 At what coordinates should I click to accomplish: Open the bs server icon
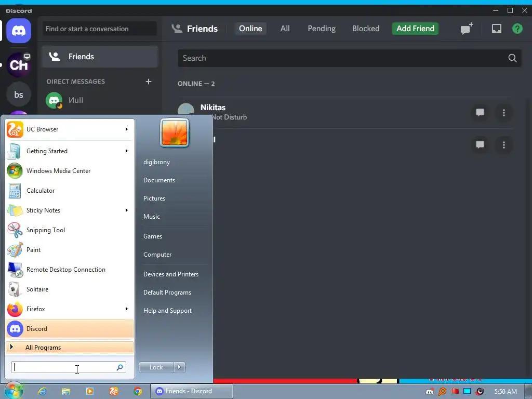(19, 95)
